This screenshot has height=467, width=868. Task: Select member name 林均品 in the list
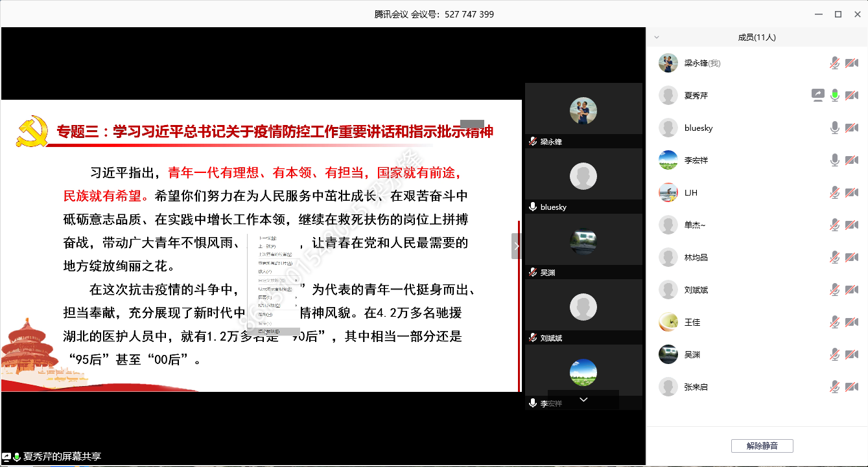[696, 257]
